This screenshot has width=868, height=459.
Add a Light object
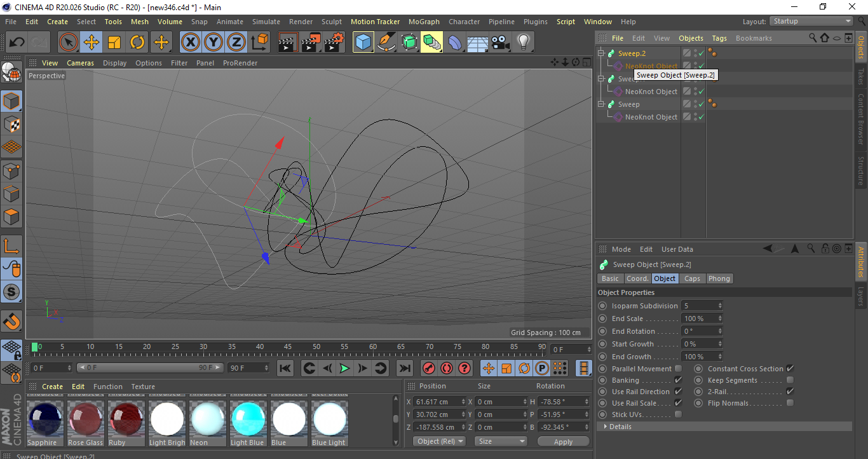(x=524, y=43)
